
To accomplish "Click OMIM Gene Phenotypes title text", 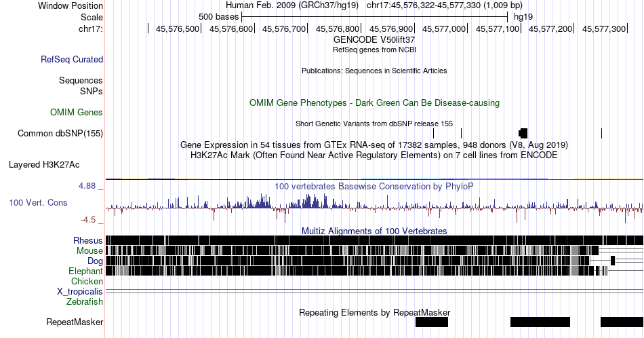I will [x=374, y=102].
